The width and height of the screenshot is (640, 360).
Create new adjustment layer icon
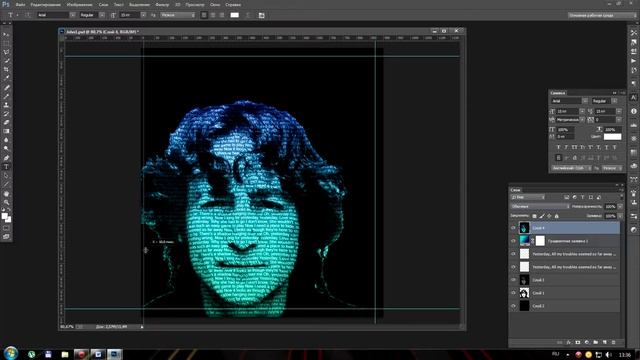pos(587,342)
